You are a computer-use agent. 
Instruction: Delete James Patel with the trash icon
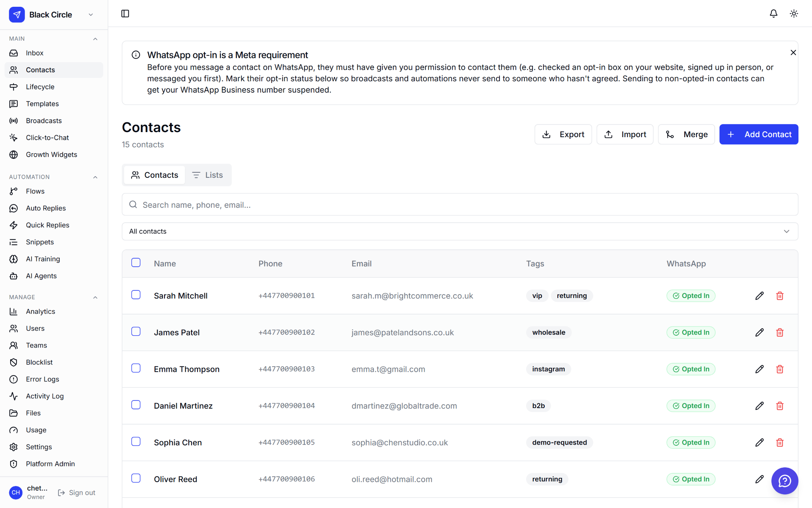[x=780, y=332]
